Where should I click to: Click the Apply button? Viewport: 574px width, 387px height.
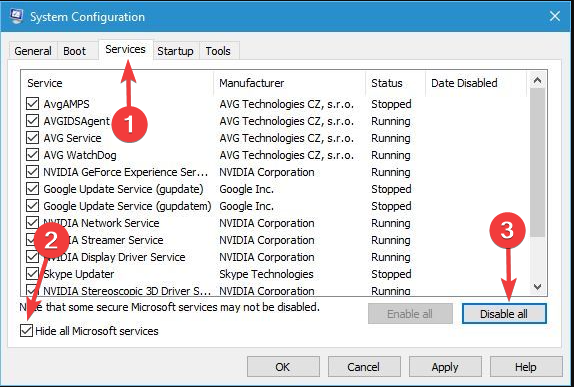(445, 367)
